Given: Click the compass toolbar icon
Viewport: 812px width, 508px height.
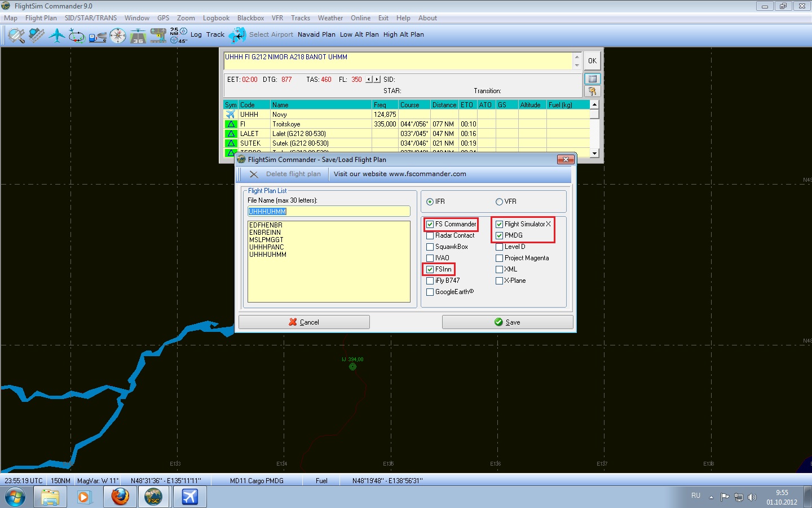Looking at the screenshot, I should tap(117, 36).
